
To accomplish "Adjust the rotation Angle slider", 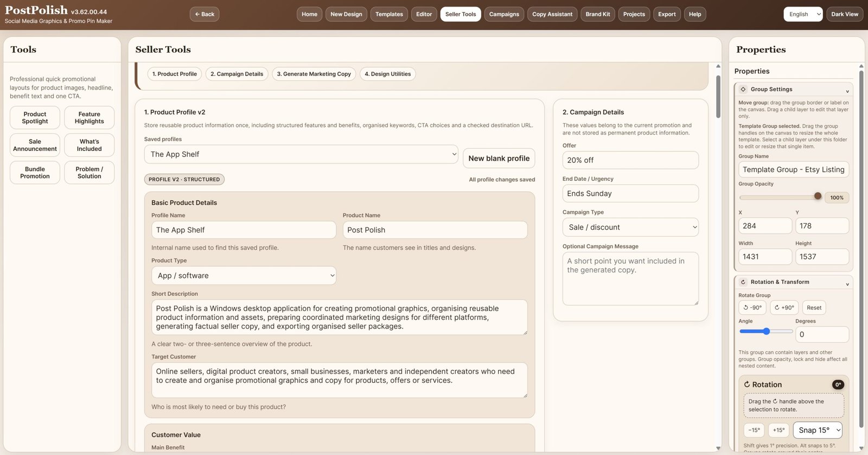I will pyautogui.click(x=766, y=331).
